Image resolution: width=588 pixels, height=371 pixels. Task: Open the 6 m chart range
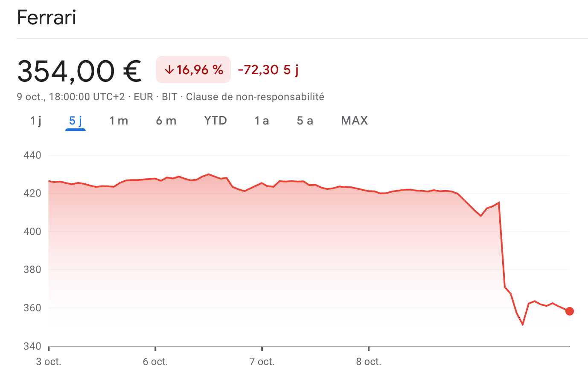pos(166,121)
